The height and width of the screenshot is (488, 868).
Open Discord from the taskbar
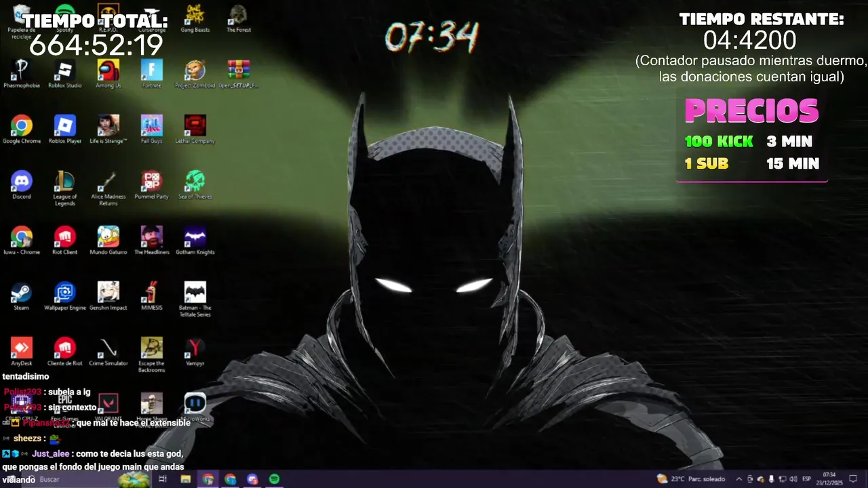click(253, 479)
